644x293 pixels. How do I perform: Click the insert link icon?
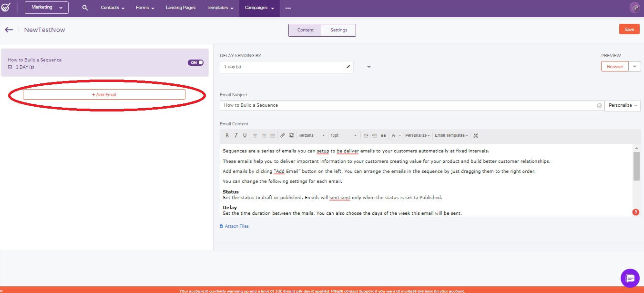tap(283, 136)
